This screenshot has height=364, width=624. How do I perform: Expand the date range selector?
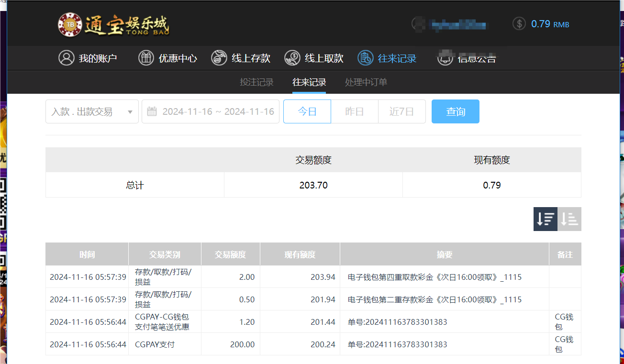click(x=210, y=111)
